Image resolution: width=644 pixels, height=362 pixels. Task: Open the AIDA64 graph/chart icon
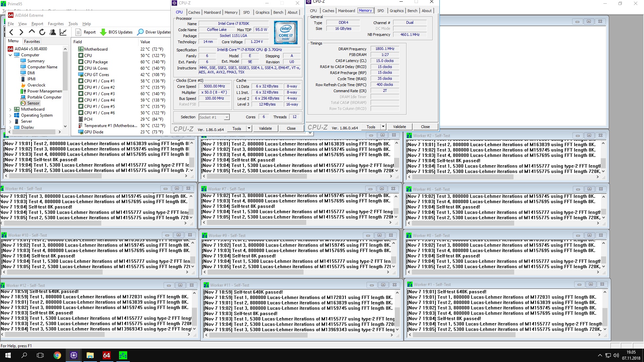(63, 32)
